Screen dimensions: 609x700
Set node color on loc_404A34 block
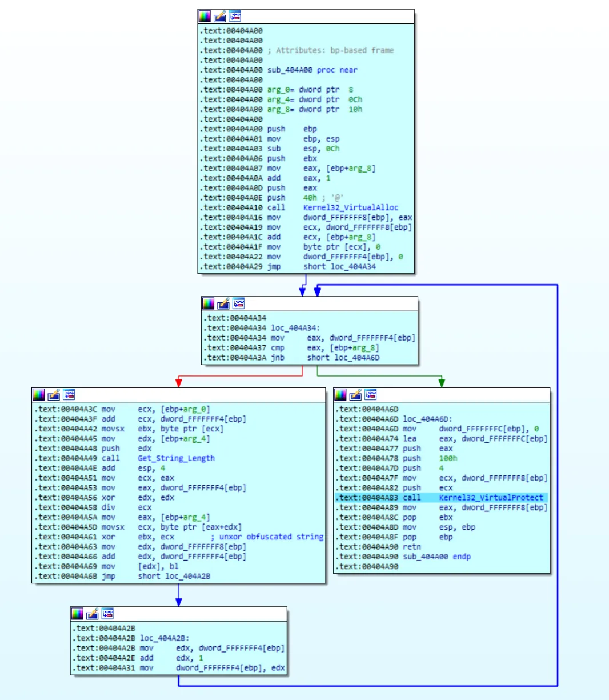pyautogui.click(x=209, y=303)
